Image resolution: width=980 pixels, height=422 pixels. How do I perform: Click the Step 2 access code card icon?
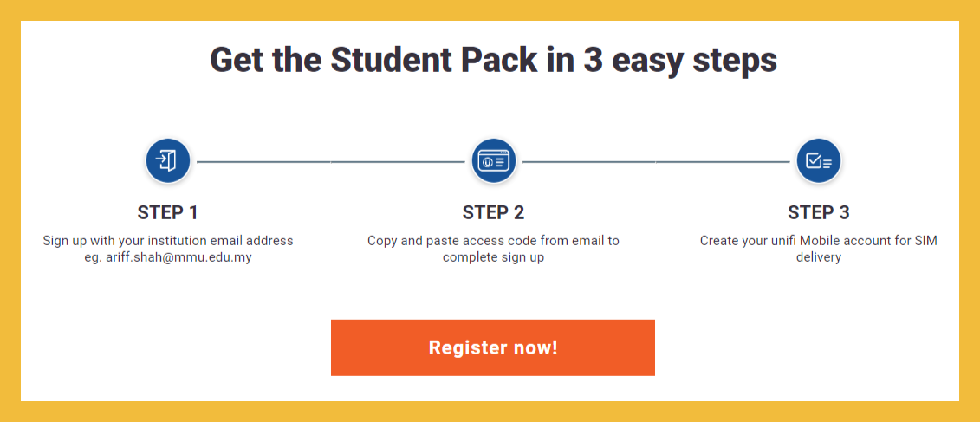[493, 161]
